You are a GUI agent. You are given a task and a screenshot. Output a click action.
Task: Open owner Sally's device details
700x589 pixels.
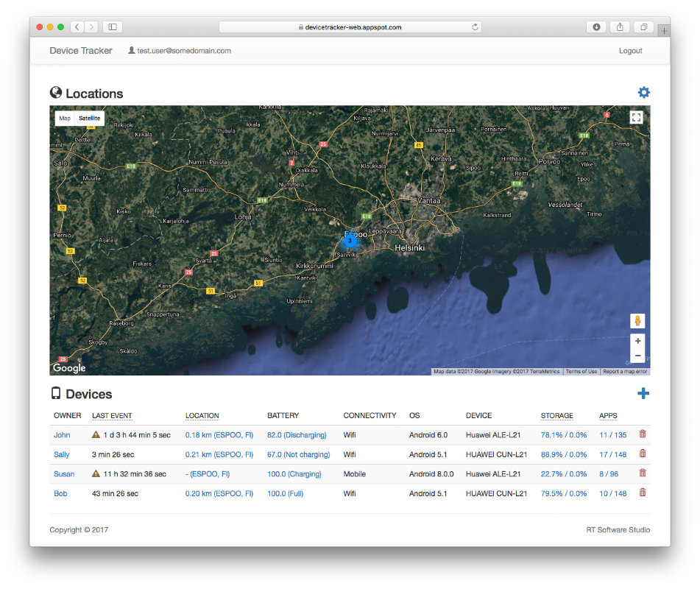click(x=62, y=454)
